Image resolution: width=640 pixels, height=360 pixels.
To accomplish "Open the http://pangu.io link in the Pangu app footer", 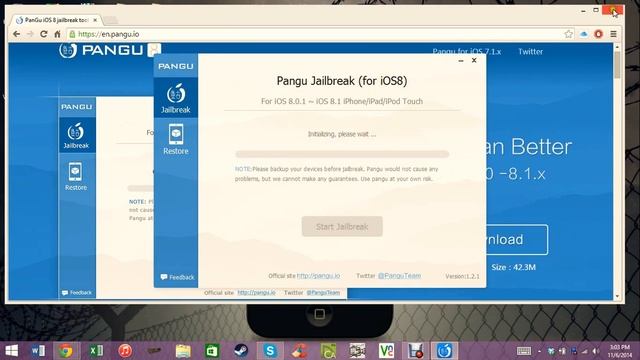I will point(318,276).
